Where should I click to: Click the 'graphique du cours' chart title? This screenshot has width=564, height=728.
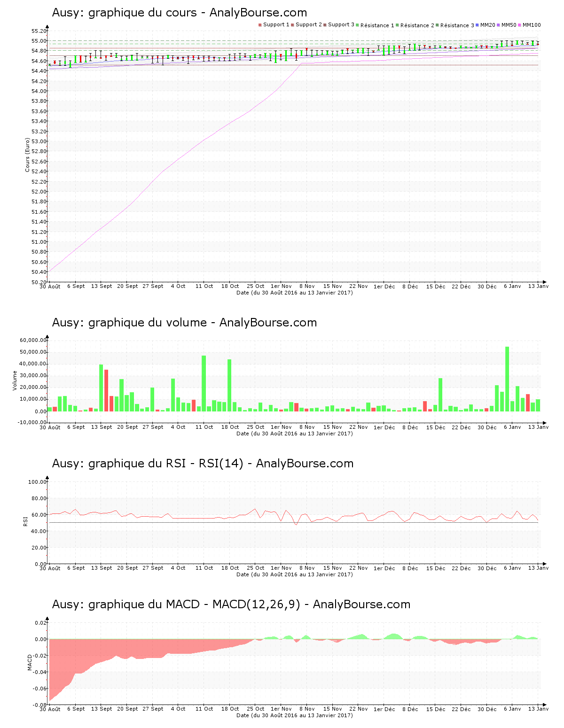(x=180, y=13)
